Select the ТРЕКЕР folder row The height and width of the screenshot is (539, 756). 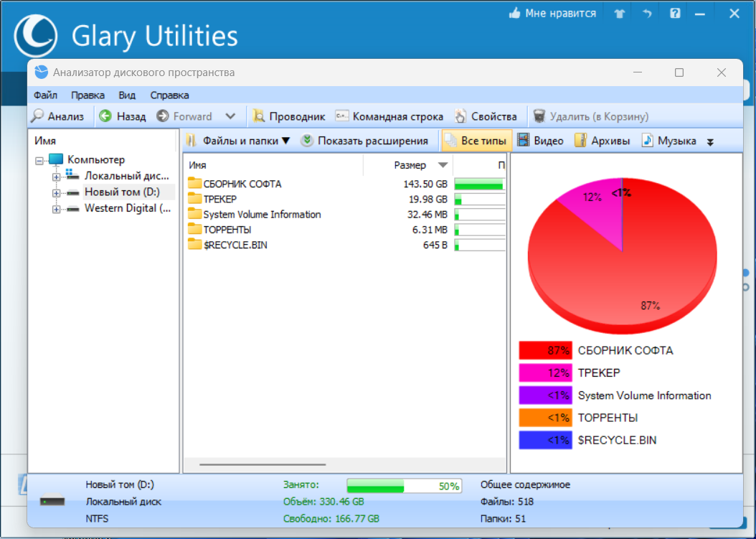pos(345,199)
